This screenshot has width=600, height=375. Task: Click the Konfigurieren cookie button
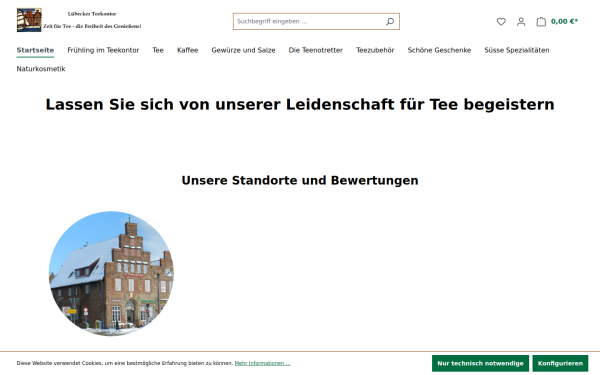(x=560, y=363)
